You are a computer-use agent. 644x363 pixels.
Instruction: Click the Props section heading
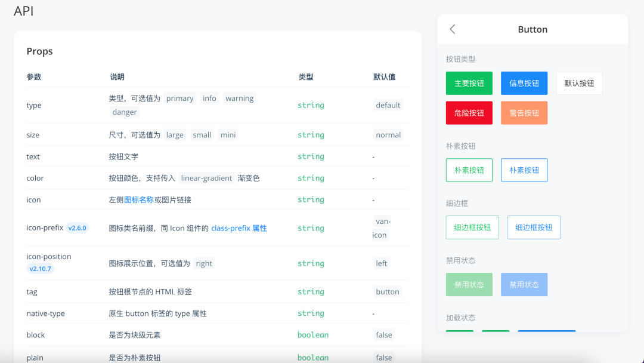40,51
